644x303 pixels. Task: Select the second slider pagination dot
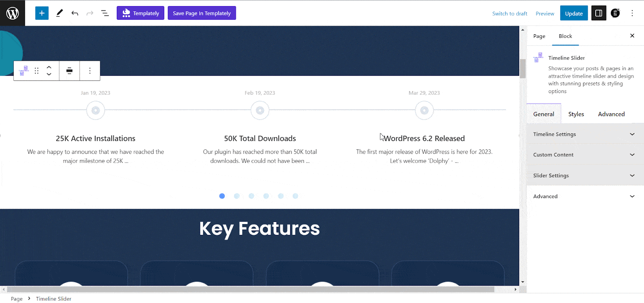[x=237, y=196]
